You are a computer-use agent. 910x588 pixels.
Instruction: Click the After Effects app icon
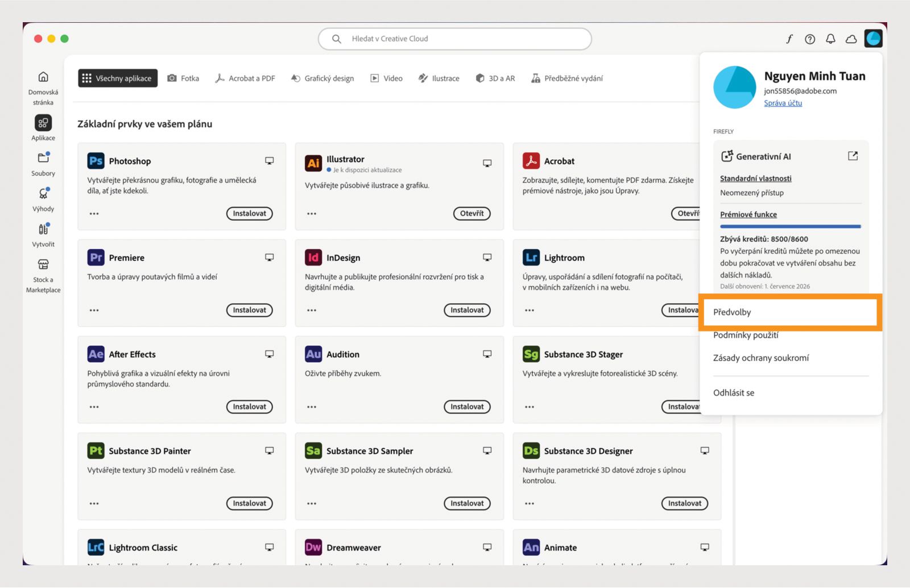click(96, 354)
